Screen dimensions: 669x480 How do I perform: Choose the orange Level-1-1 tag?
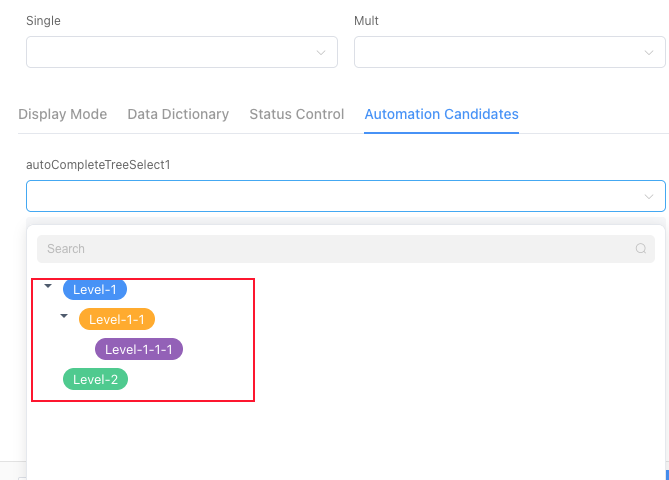[117, 320]
